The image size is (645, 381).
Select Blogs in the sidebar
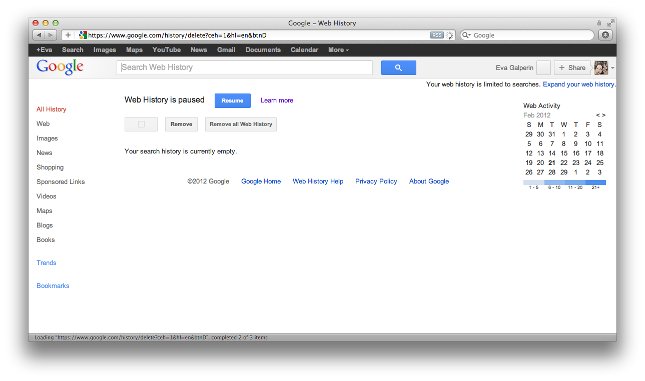click(x=44, y=225)
